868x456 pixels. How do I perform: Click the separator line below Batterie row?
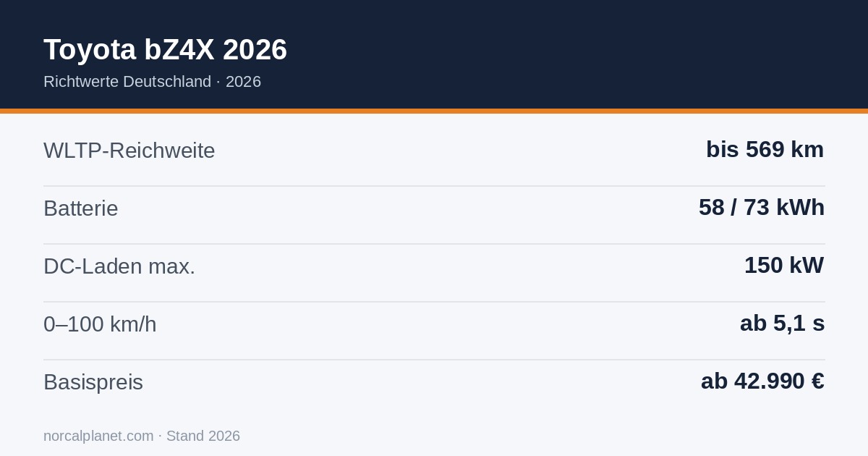click(434, 244)
